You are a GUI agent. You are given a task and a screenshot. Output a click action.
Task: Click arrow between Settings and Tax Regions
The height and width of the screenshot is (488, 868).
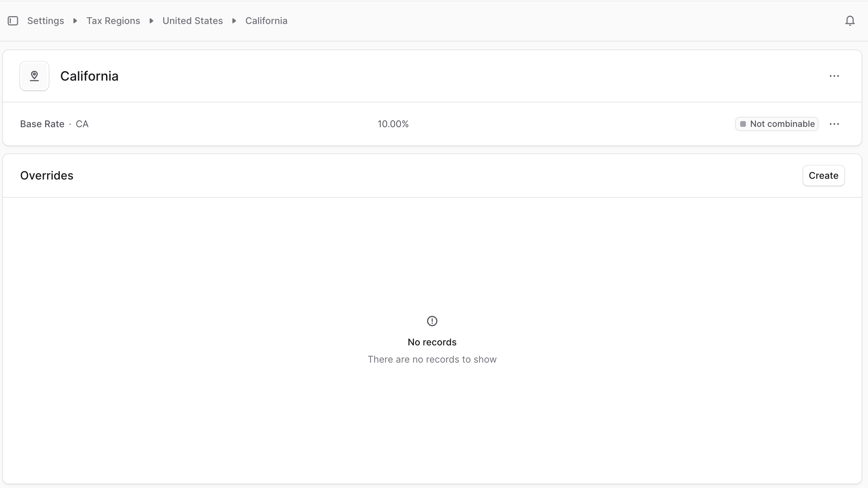[75, 21]
